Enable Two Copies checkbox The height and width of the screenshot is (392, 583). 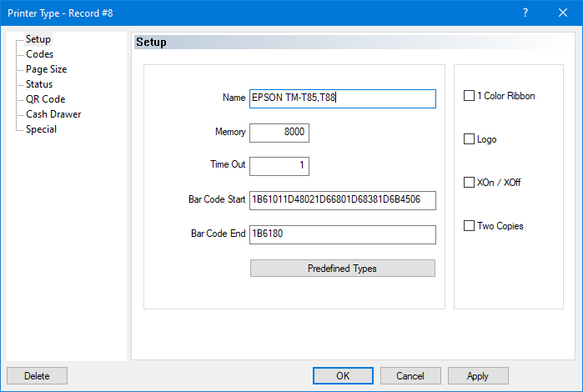pos(469,226)
